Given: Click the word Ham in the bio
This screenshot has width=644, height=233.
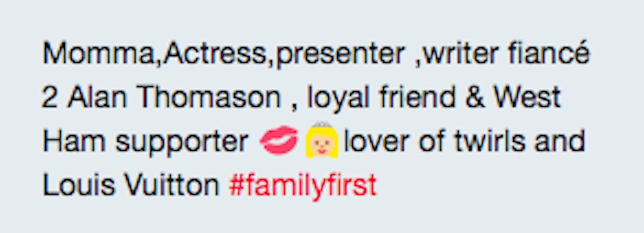Looking at the screenshot, I should pos(74,141).
